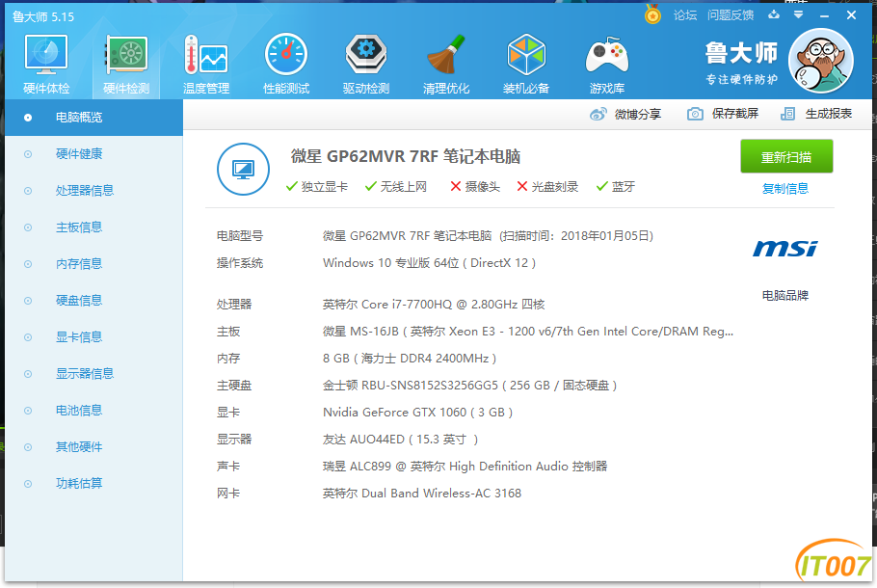877x588 pixels.
Task: Select 内存信息 in sidebar
Action: pos(93,264)
